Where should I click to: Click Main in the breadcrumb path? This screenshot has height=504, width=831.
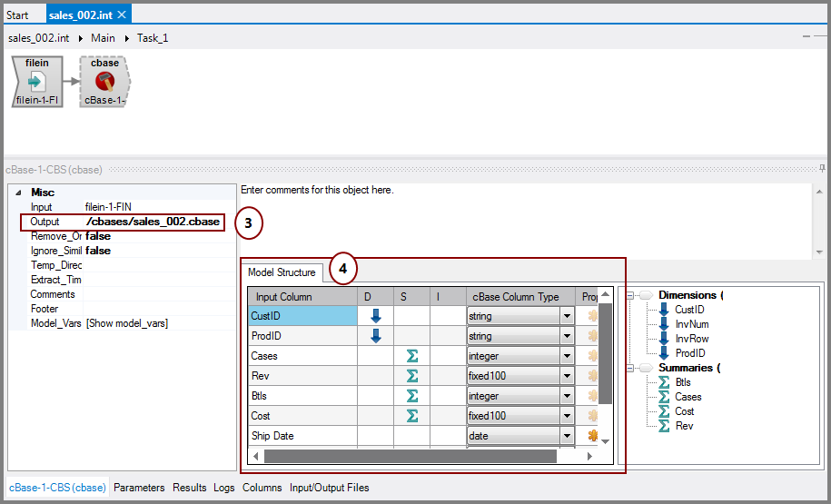pos(103,38)
